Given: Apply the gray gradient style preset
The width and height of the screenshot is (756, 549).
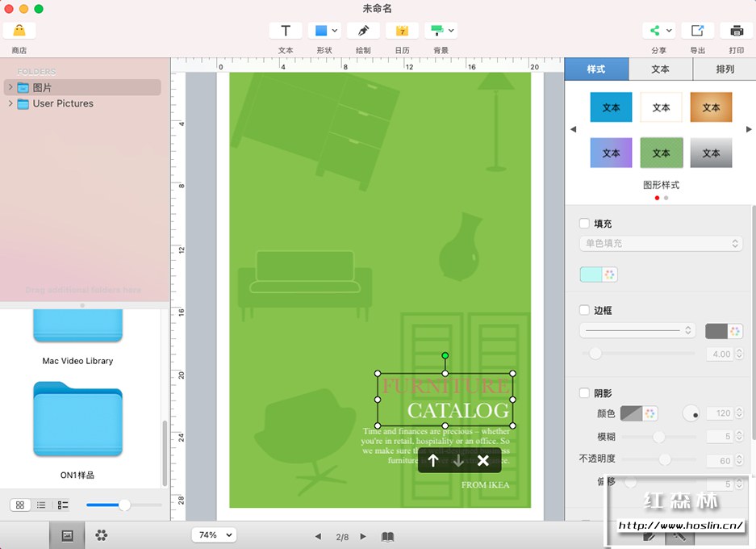Looking at the screenshot, I should pos(711,153).
